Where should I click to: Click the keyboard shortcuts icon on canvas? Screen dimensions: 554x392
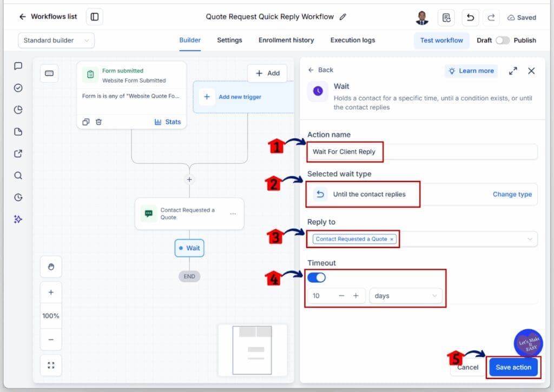tap(49, 74)
